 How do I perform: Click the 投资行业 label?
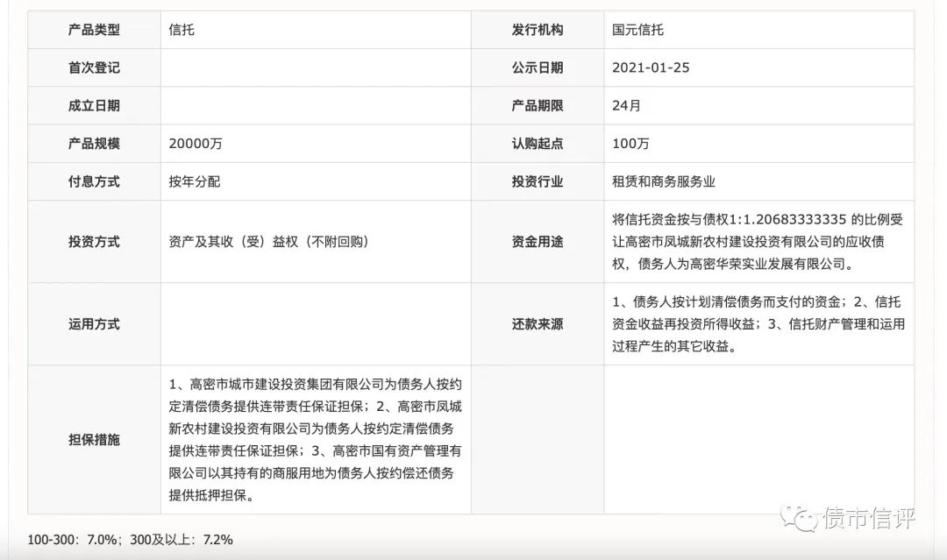pyautogui.click(x=537, y=181)
